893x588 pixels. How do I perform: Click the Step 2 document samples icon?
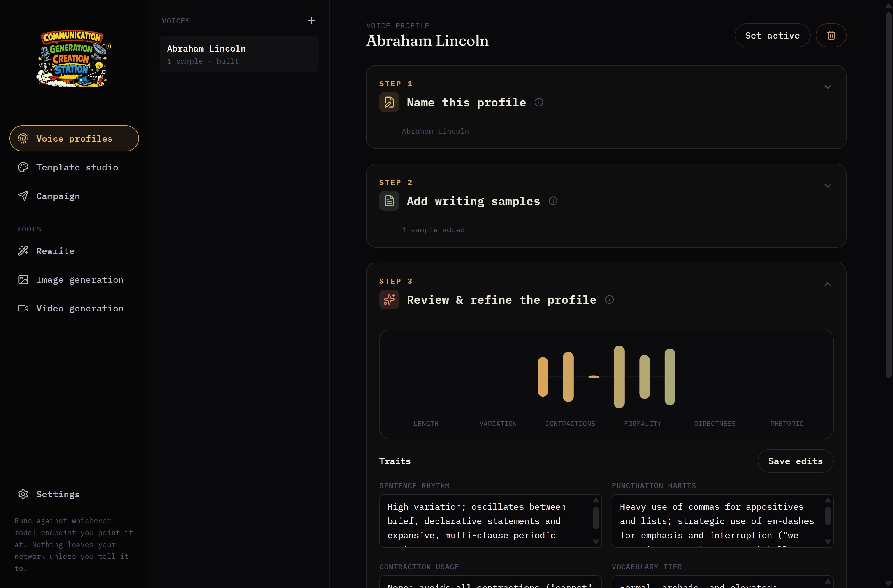point(389,201)
